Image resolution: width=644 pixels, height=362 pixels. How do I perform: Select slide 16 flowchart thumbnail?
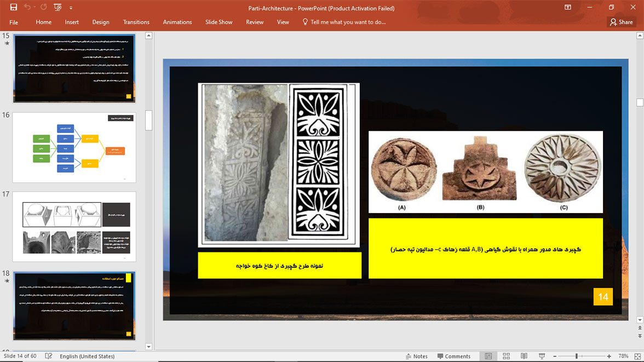point(74,147)
